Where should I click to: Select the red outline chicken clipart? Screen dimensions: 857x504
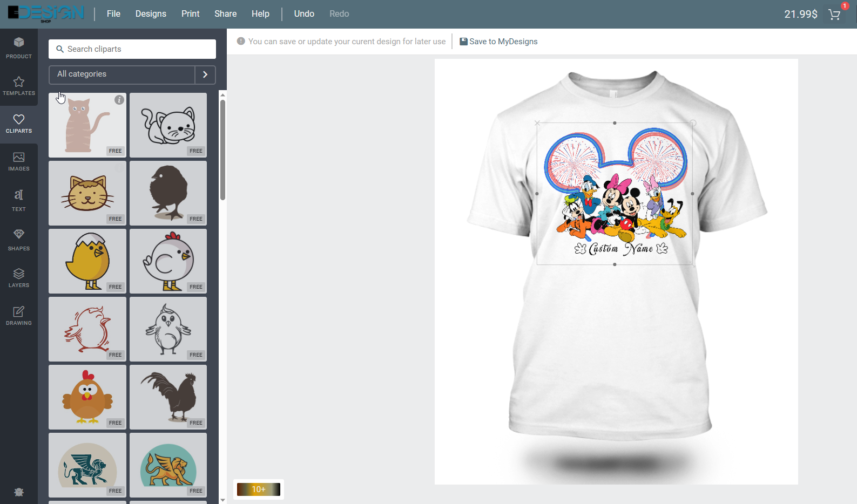(x=87, y=329)
